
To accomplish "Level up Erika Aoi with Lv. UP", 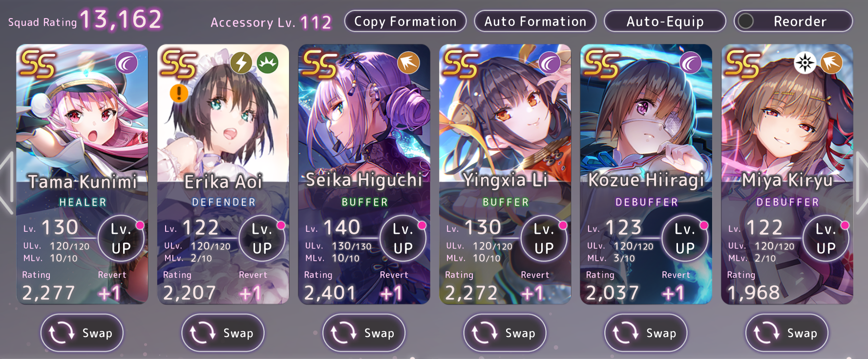I will coord(262,238).
